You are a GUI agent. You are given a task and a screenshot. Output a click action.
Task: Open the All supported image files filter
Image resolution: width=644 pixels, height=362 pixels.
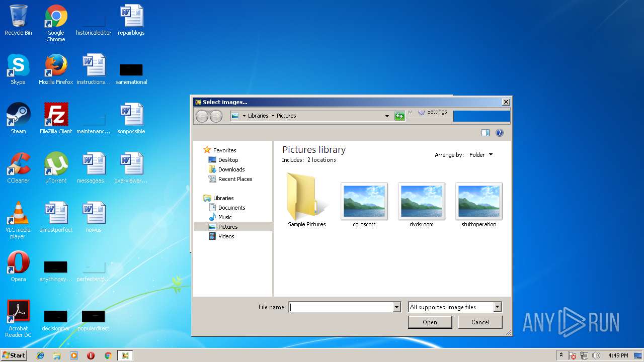tap(455, 307)
